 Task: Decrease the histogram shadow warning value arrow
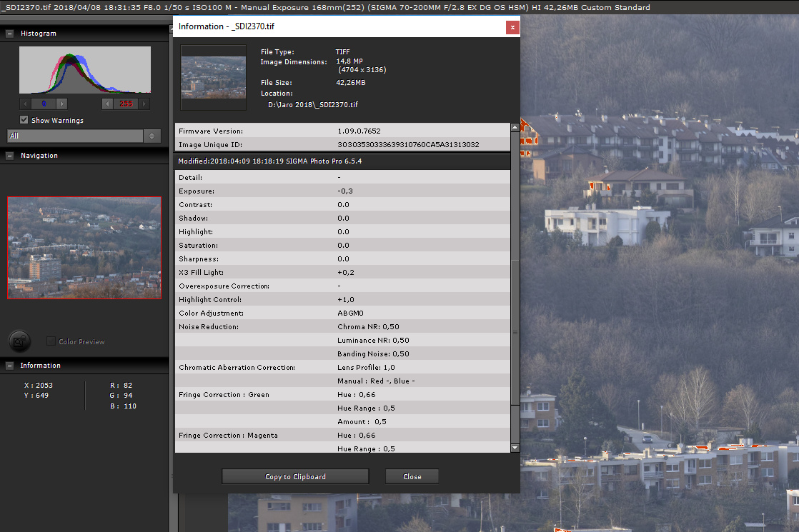[x=26, y=104]
